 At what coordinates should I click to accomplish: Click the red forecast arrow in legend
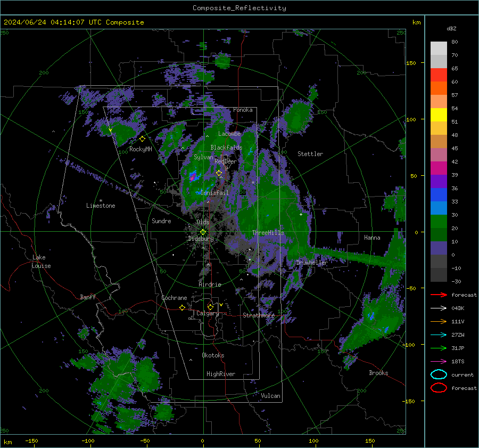coord(439,295)
